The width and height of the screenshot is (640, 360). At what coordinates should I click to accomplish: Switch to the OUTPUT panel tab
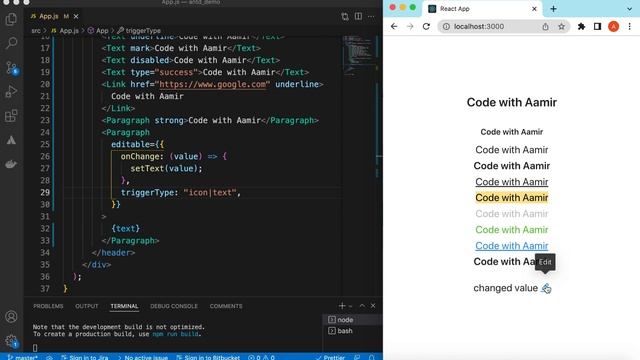[x=87, y=306]
